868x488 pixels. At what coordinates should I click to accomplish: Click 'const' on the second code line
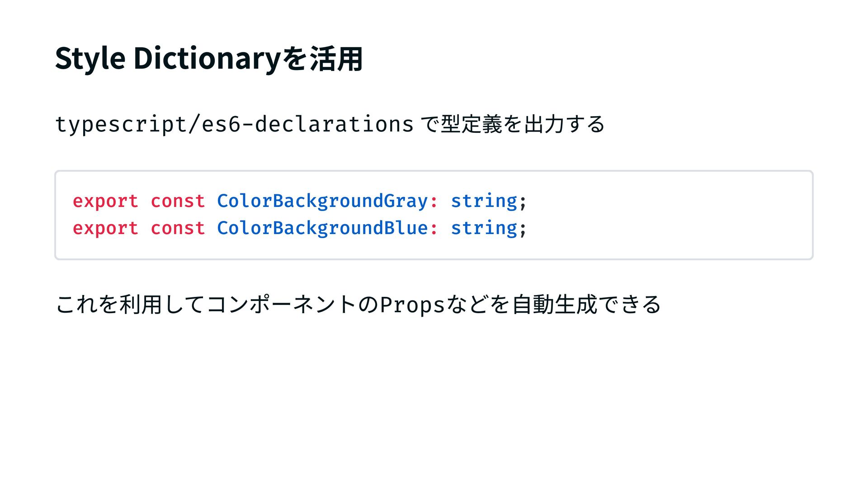tap(178, 228)
